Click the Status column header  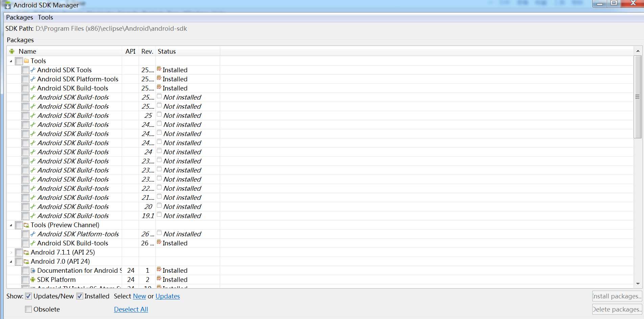[188, 51]
